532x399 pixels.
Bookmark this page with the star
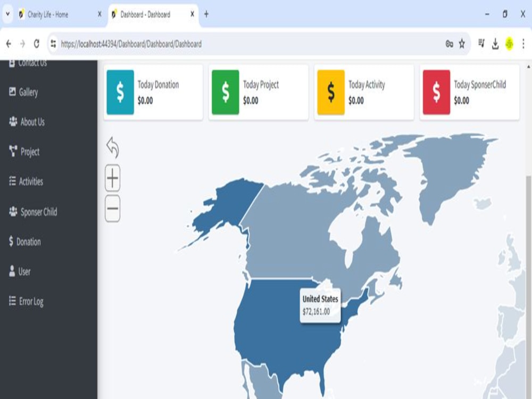[x=462, y=44]
